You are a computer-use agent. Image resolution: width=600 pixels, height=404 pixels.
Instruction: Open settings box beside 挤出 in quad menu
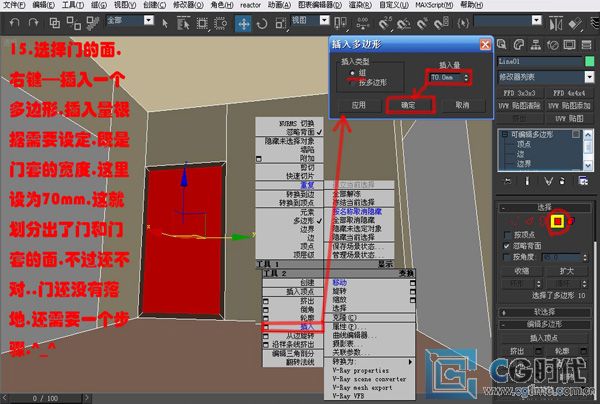tap(266, 301)
